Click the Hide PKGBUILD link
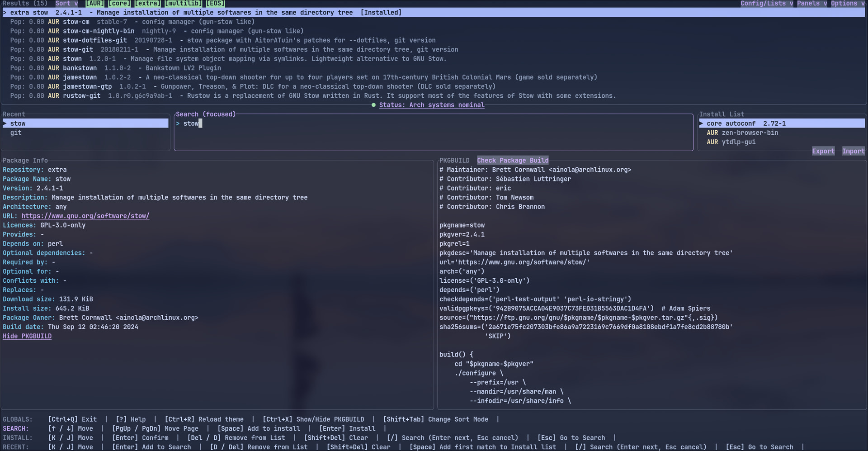 tap(27, 336)
